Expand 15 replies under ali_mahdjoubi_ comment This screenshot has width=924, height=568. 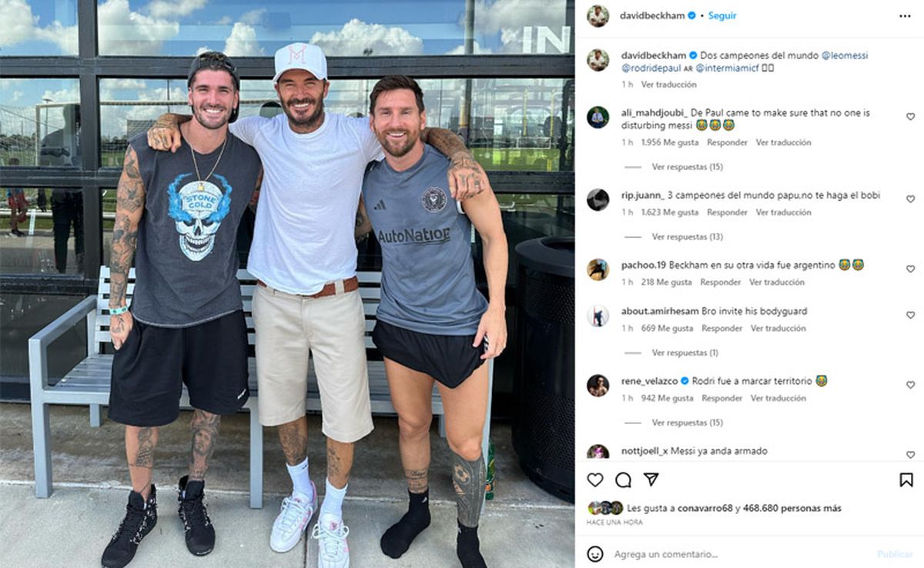[x=687, y=167]
